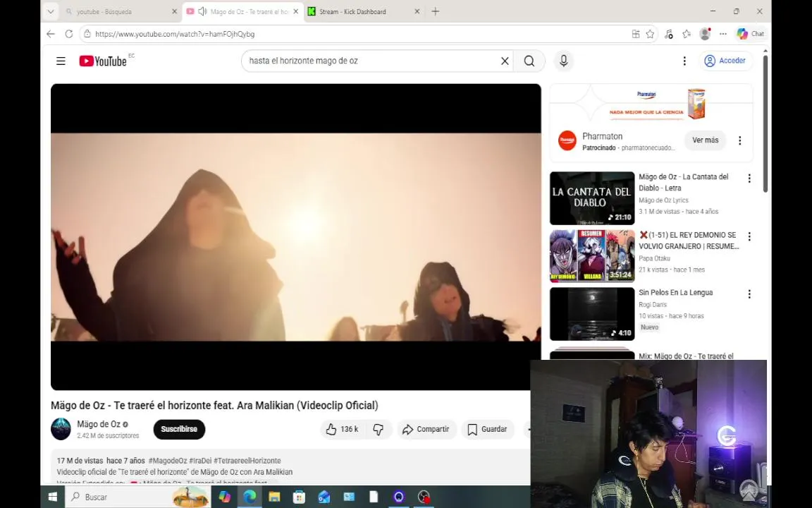This screenshot has width=812, height=508.
Task: Launch Copilot from the taskbar
Action: pyautogui.click(x=224, y=497)
